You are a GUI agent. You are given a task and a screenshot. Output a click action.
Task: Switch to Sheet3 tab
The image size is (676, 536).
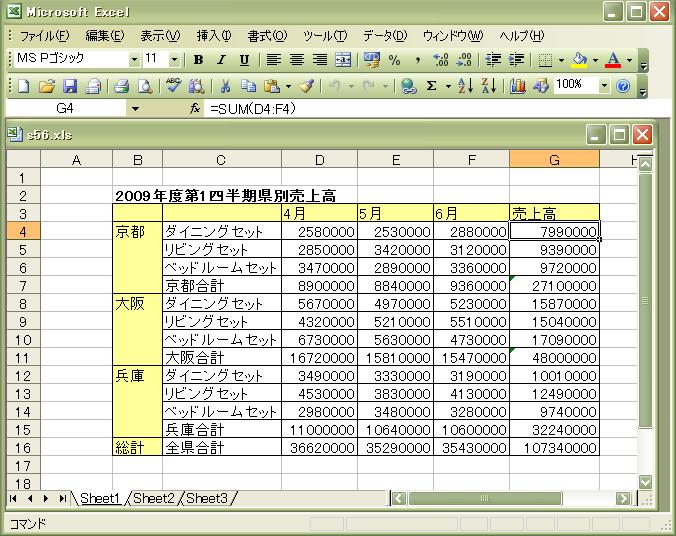207,498
